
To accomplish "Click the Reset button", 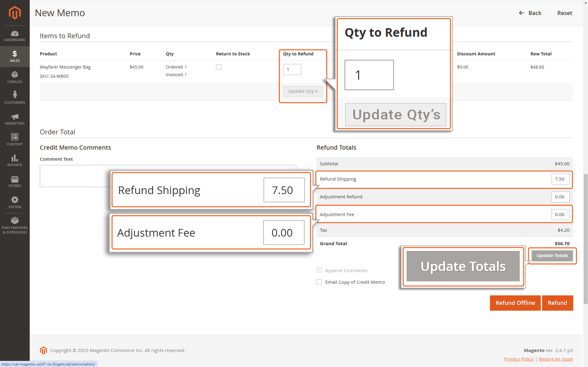I will point(564,13).
